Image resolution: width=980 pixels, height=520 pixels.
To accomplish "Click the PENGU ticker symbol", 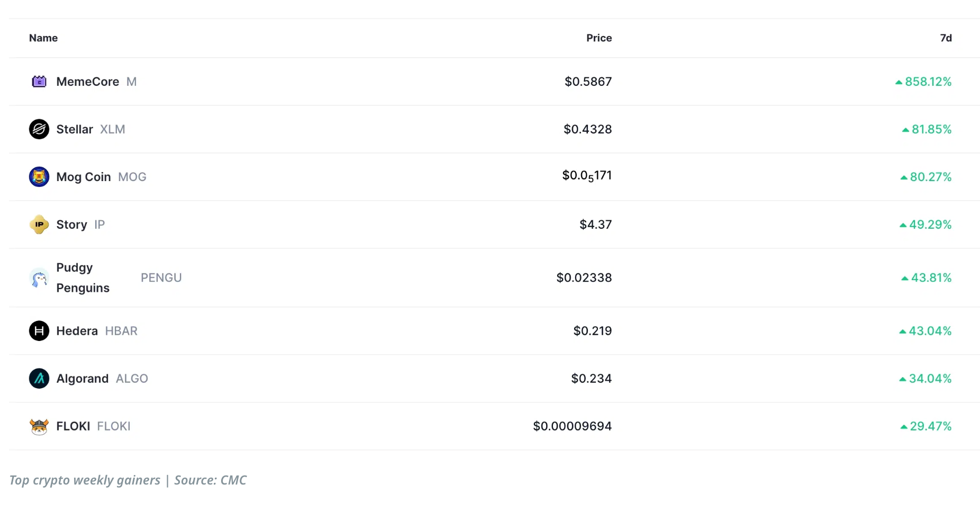I will (x=161, y=278).
